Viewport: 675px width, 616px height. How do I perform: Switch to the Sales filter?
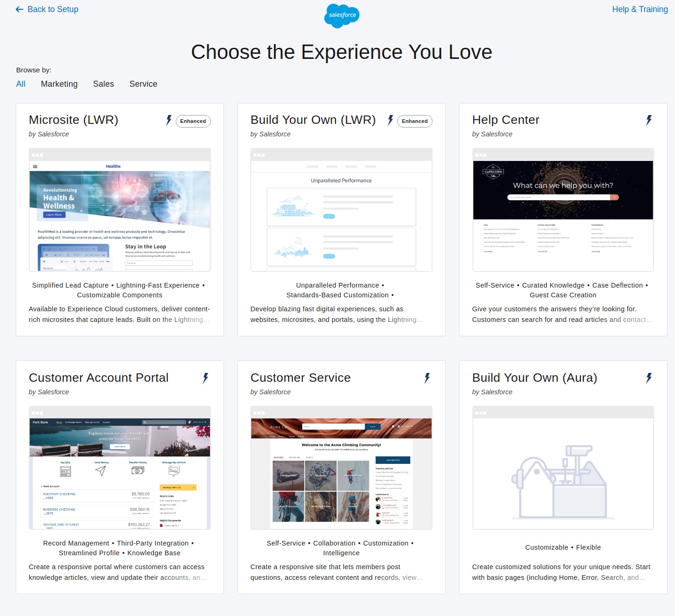103,84
